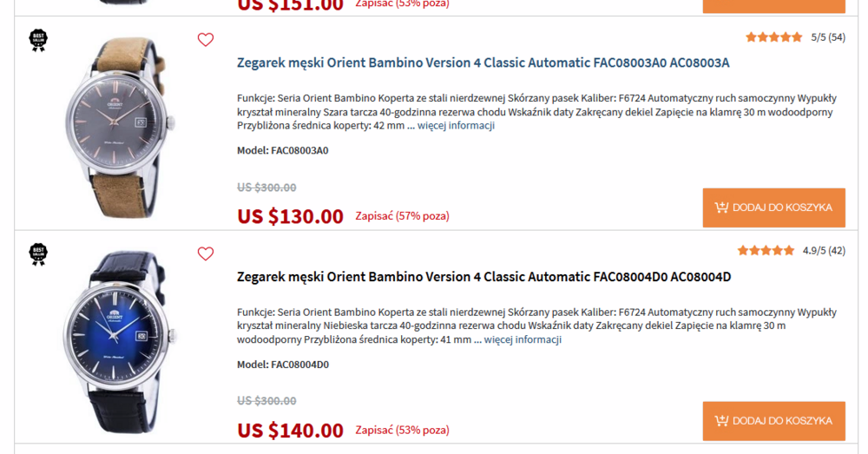Open the FAC08004D0 AC08004D product title link

[x=483, y=277]
